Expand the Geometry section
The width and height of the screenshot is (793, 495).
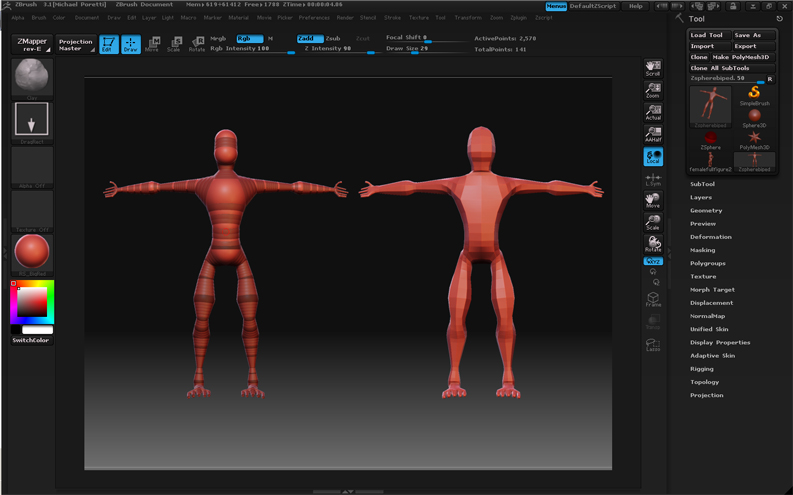coord(706,210)
